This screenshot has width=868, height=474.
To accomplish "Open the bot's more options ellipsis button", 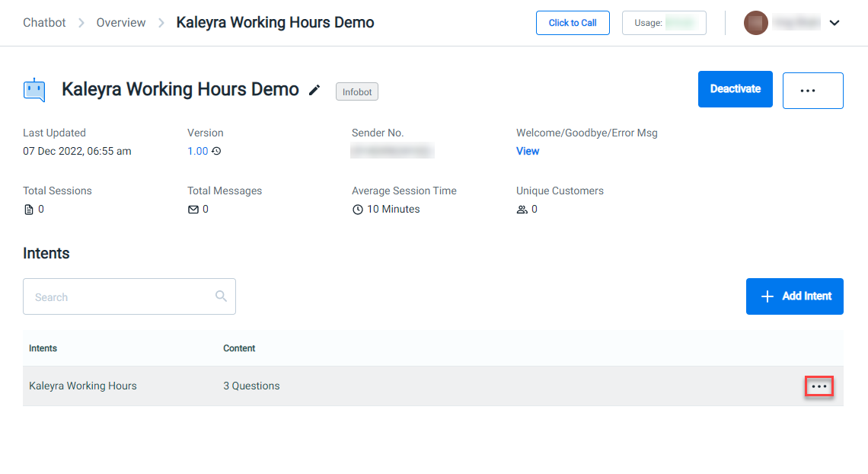I will coord(812,90).
